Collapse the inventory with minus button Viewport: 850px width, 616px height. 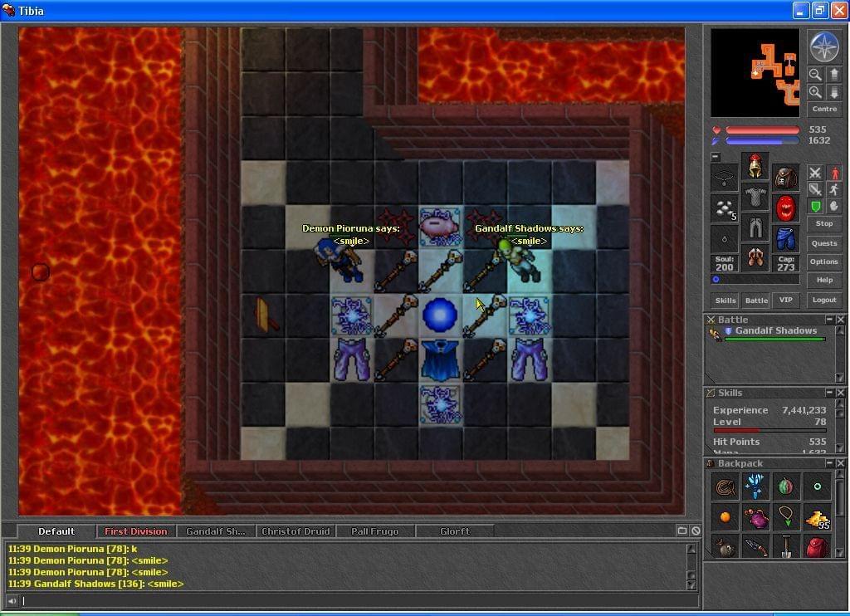[716, 157]
